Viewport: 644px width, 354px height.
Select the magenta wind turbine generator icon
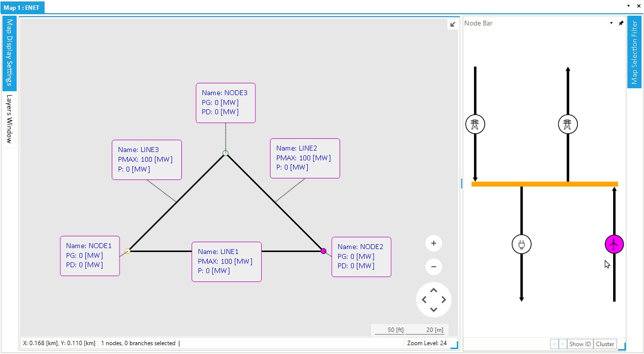(x=614, y=244)
